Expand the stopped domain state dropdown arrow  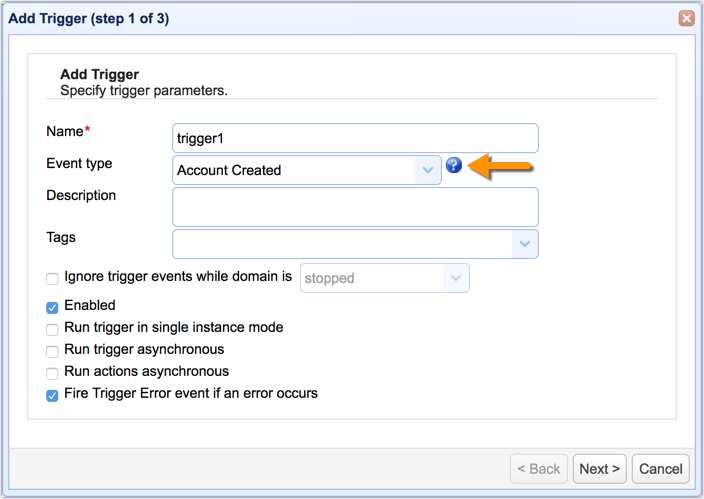(x=456, y=278)
